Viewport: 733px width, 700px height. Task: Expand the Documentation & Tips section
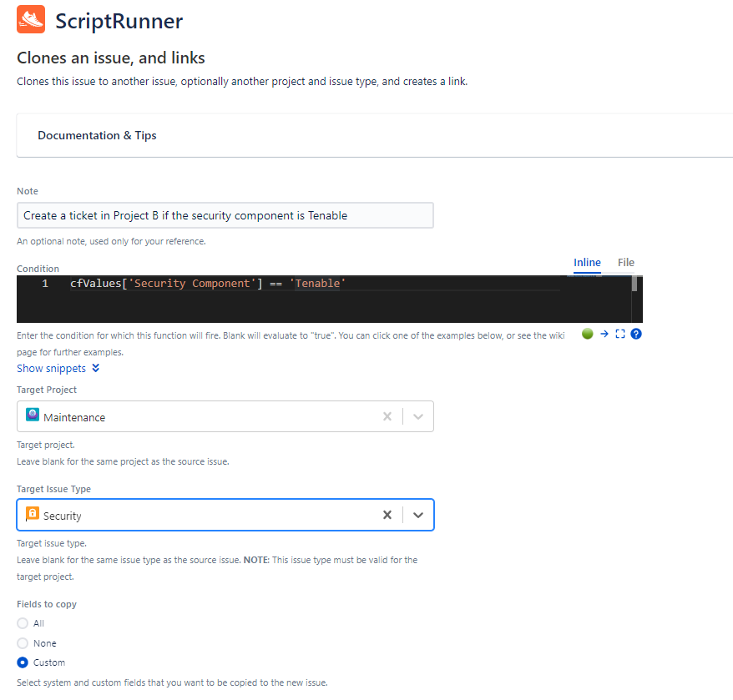pos(97,135)
